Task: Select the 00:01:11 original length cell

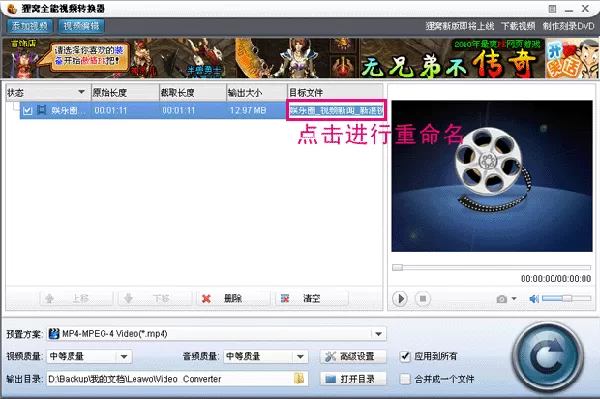Action: point(111,111)
